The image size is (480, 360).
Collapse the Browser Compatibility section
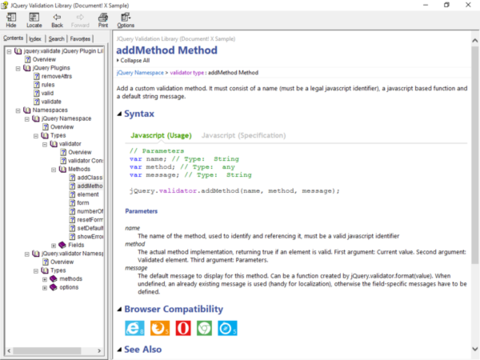[120, 310]
